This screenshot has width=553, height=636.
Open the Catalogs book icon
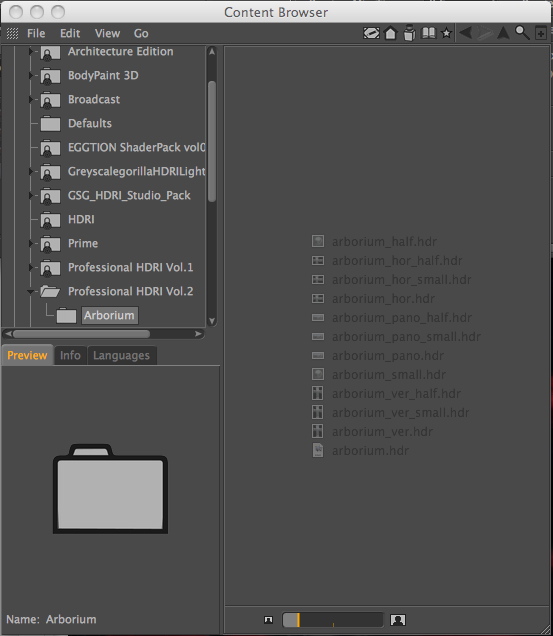coord(428,33)
